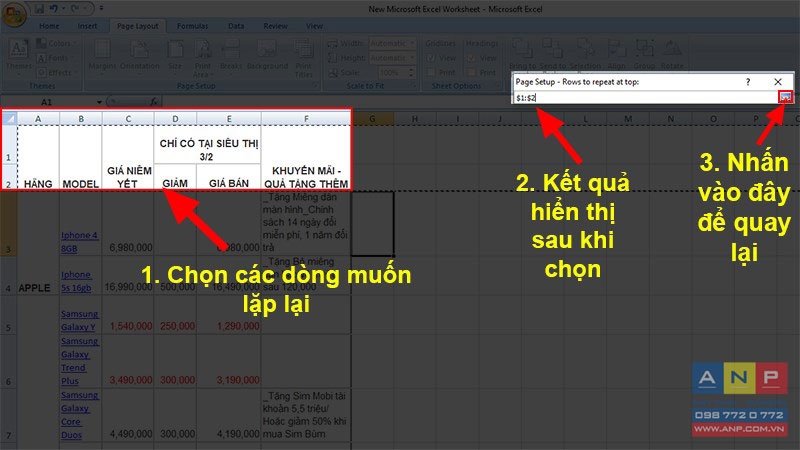Click the Select All corner of the sheet
The height and width of the screenshot is (450, 800).
[9, 119]
